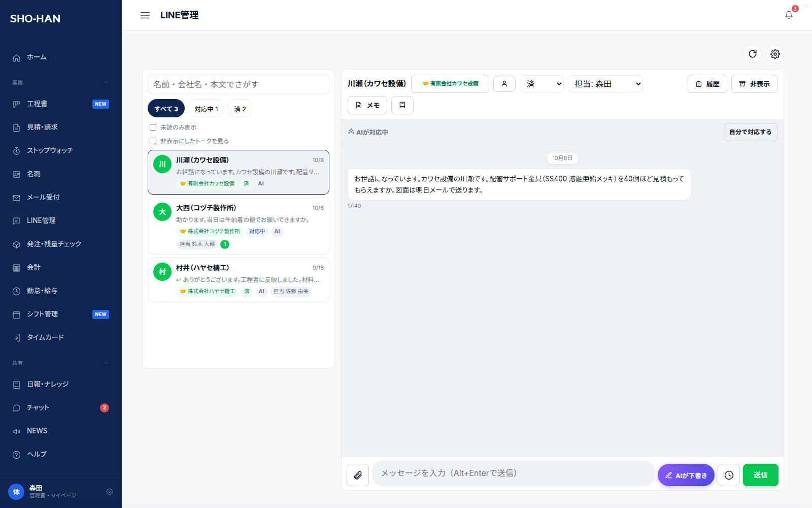Click the green 送信 button
The height and width of the screenshot is (508, 812).
760,475
